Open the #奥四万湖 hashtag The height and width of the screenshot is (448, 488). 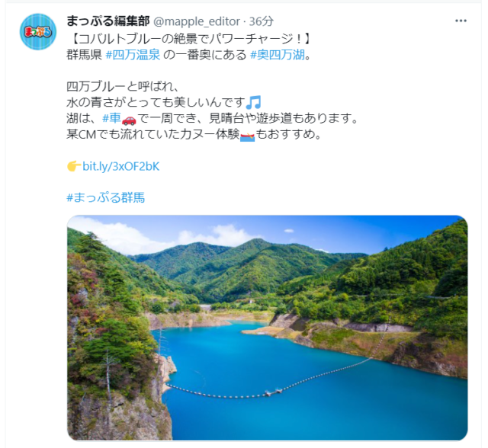pyautogui.click(x=278, y=55)
